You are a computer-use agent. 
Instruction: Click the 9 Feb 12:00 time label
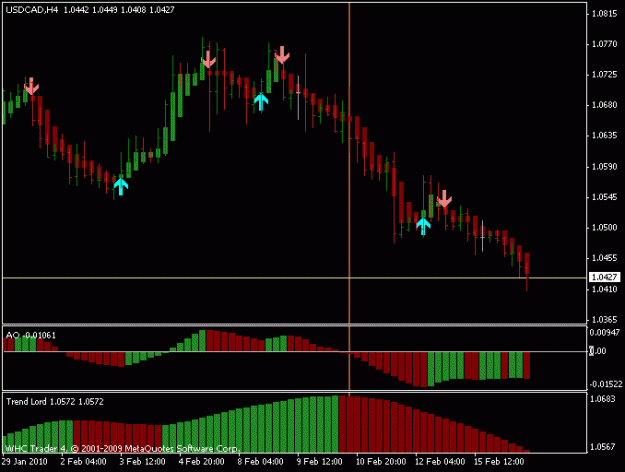click(319, 462)
